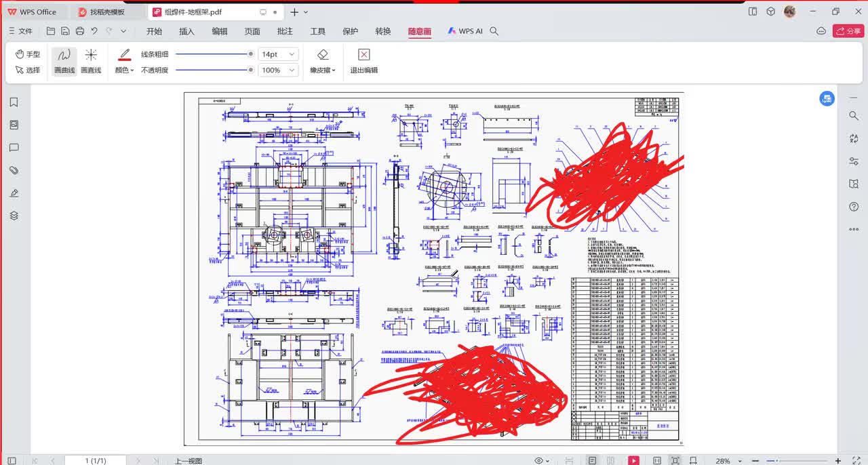868x465 pixels.
Task: Click the red pen color icon
Action: click(124, 54)
